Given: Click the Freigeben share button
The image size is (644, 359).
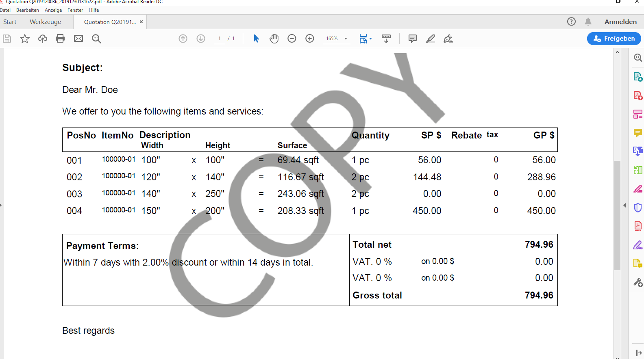Looking at the screenshot, I should 614,39.
